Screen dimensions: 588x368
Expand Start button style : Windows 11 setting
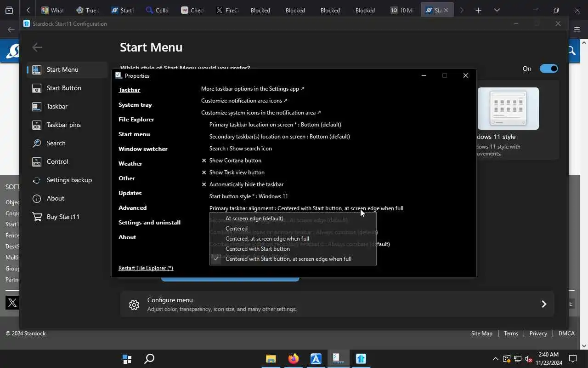(249, 196)
